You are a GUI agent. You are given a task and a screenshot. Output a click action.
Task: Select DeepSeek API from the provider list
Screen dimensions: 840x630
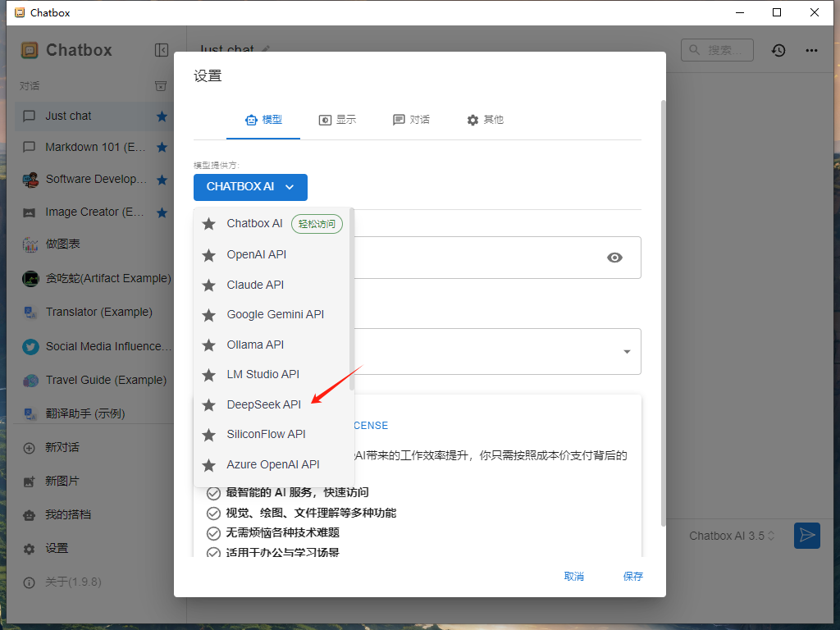pos(272,405)
